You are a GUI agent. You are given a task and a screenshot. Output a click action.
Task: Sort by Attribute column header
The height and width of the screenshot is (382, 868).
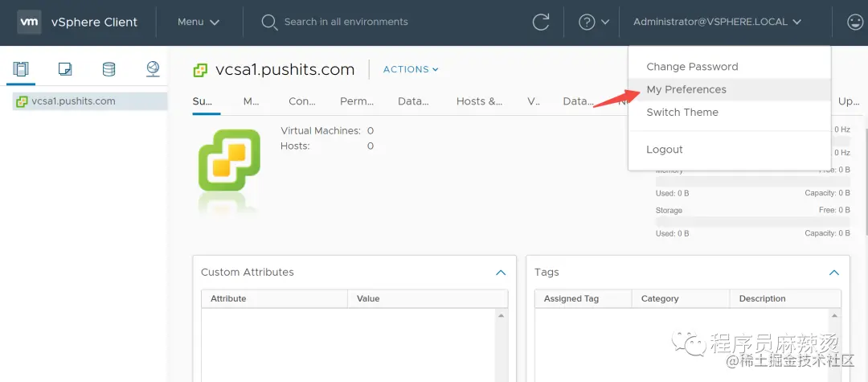click(275, 298)
